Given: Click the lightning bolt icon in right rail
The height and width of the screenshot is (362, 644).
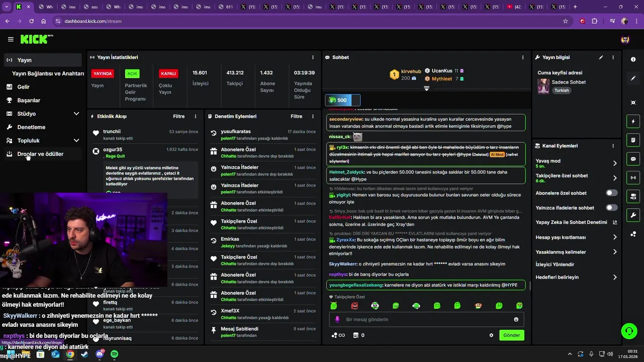Looking at the screenshot, I should tap(633, 121).
